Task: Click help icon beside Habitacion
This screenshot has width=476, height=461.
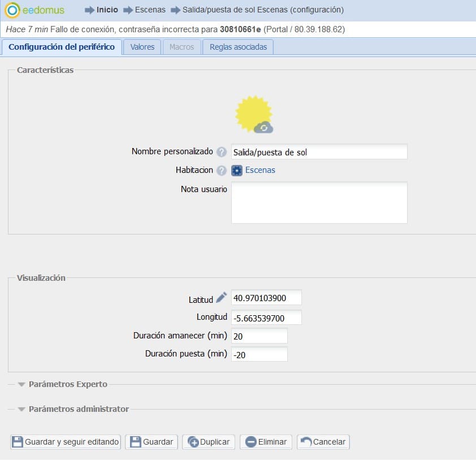Action: click(222, 171)
